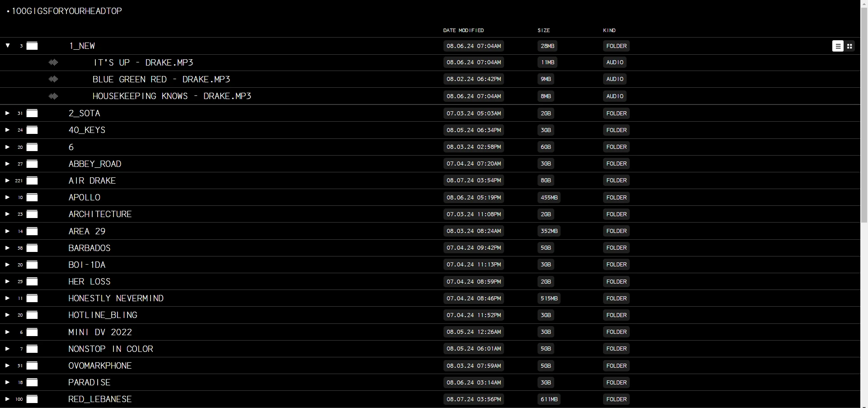The image size is (868, 408).
Task: Expand the BARBADOS folder
Action: tap(7, 248)
